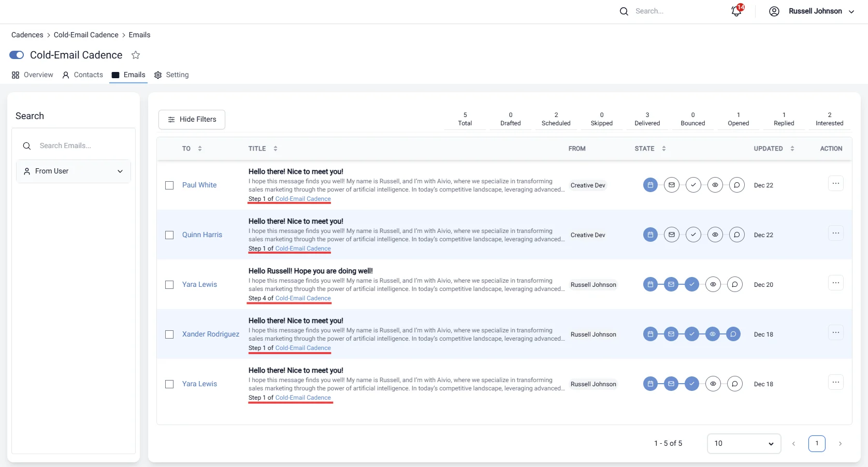Click the checkmark icon in Xander Rodriguez row
This screenshot has height=467, width=868.
pos(692,334)
